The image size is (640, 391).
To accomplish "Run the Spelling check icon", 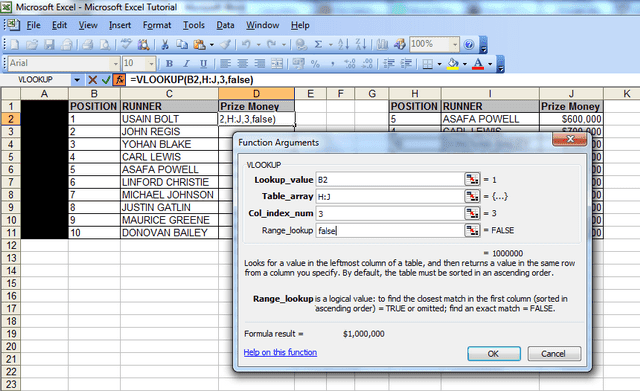I will 126,44.
